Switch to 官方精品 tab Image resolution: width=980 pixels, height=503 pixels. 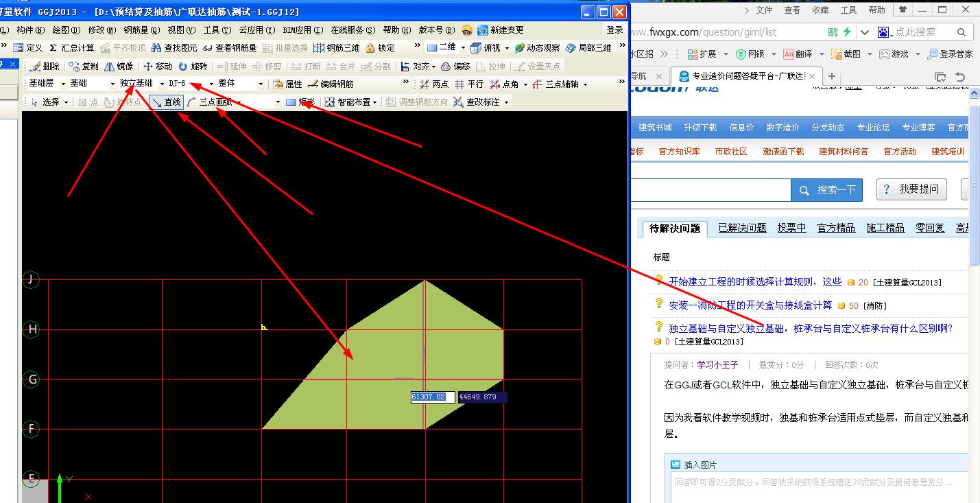[836, 228]
